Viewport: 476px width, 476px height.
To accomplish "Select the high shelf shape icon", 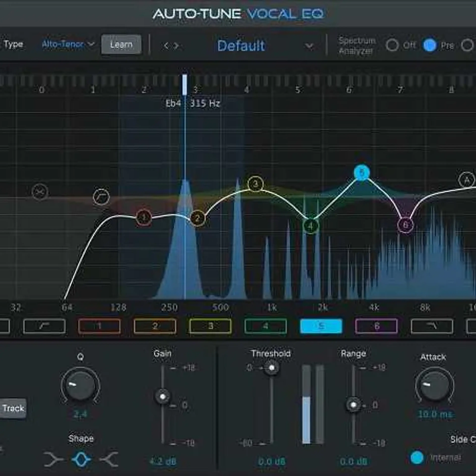I will 109,459.
